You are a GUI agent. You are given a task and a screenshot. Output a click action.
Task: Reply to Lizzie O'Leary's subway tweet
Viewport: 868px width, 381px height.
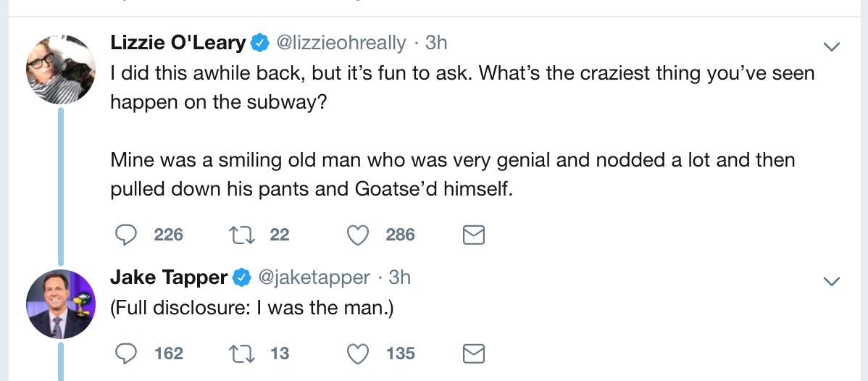click(x=128, y=235)
